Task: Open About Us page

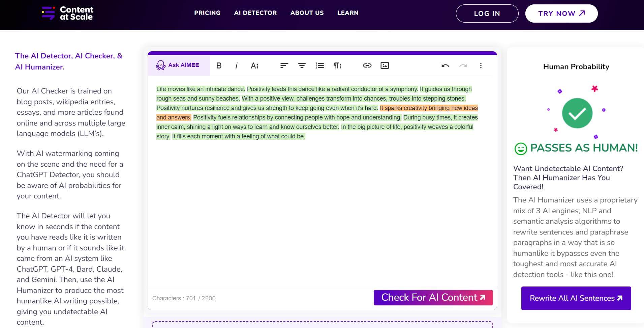Action: pyautogui.click(x=307, y=13)
